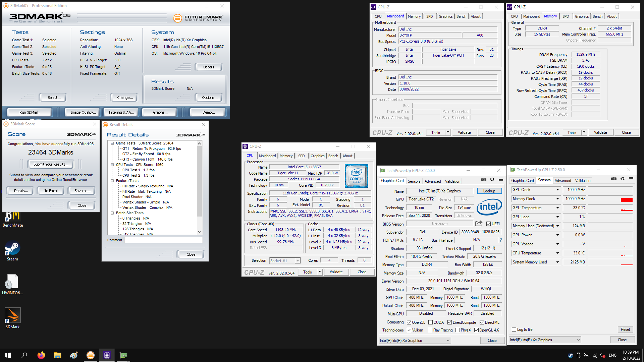Screen dimensions: 644x362
Task: Click Submit Your Results...
Action: click(x=51, y=164)
